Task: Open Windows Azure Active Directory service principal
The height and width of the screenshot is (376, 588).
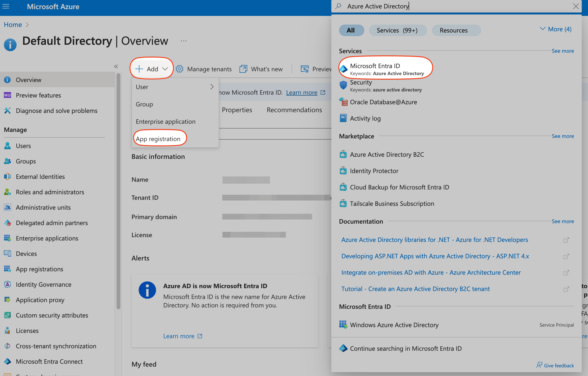Action: click(x=394, y=325)
